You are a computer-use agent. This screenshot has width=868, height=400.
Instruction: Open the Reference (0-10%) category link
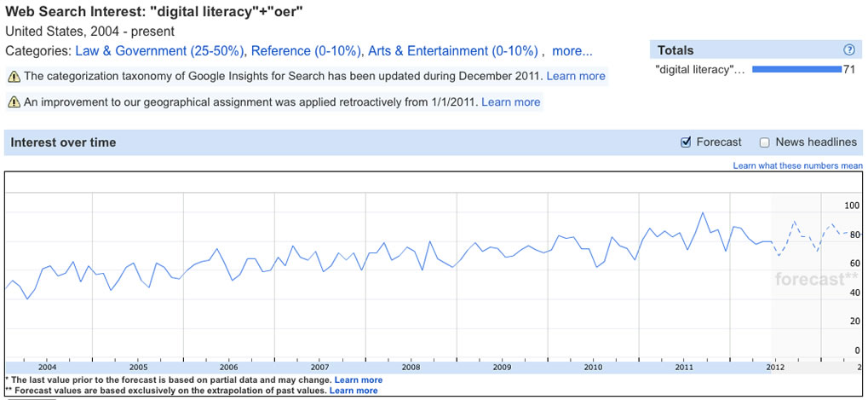pos(305,51)
